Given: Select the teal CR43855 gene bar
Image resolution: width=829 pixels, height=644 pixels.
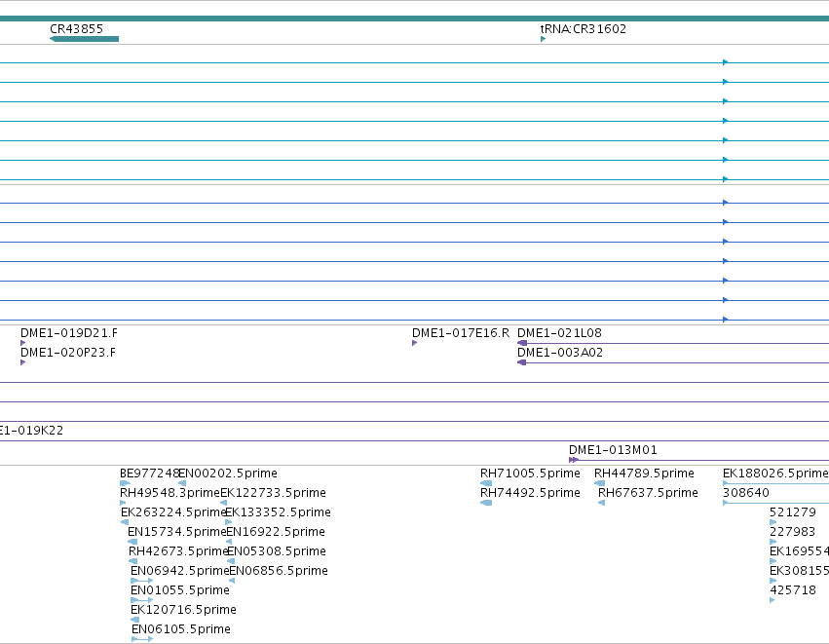Looking at the screenshot, I should click(x=84, y=39).
